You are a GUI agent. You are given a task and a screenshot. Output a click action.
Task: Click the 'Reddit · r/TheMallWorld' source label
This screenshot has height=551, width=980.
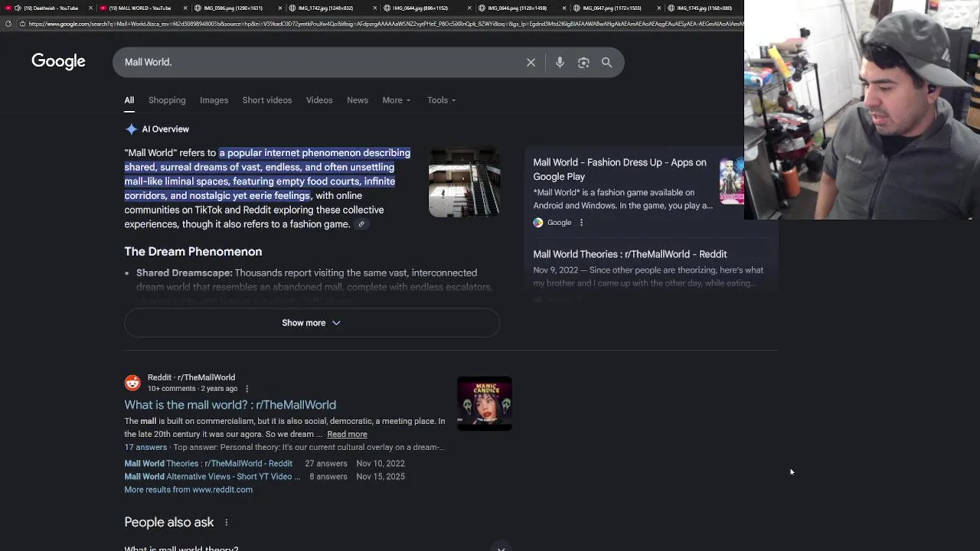coord(191,377)
